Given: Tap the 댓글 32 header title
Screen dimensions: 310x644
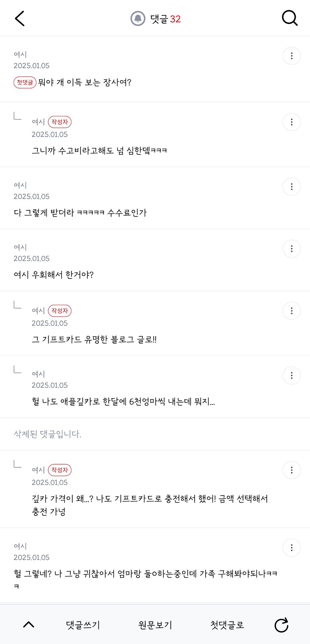Looking at the screenshot, I should coord(165,19).
